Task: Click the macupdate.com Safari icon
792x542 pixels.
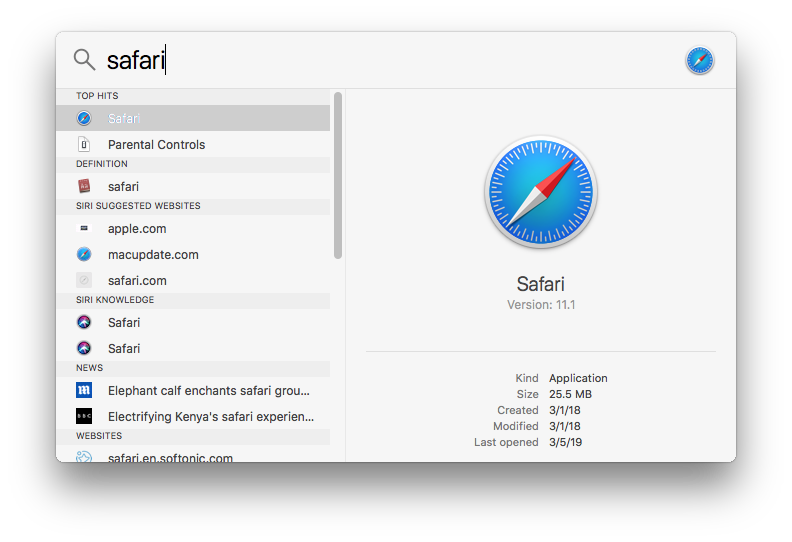Action: 84,255
